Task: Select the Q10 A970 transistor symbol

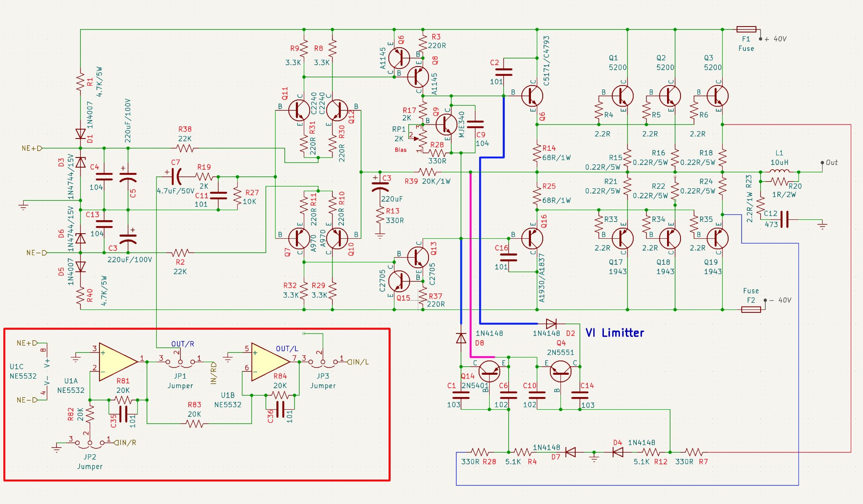Action: pyautogui.click(x=337, y=238)
